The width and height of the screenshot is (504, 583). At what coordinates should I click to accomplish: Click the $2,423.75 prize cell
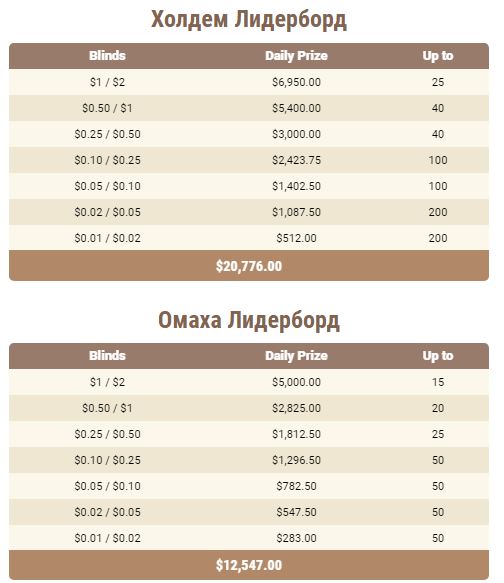296,160
